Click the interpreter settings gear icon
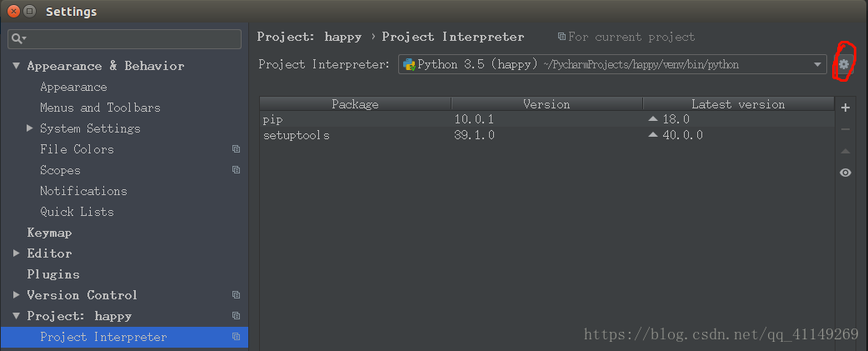 click(x=844, y=64)
